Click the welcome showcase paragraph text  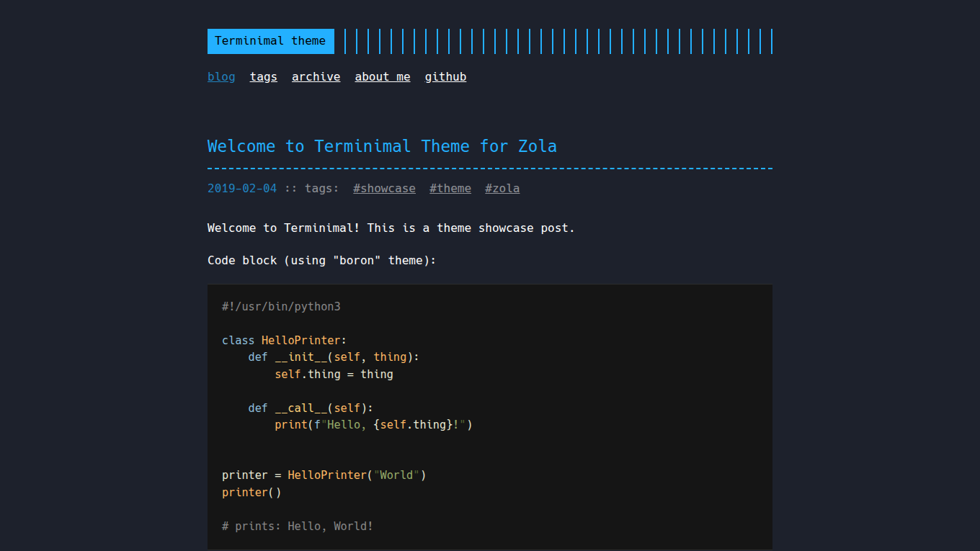390,228
